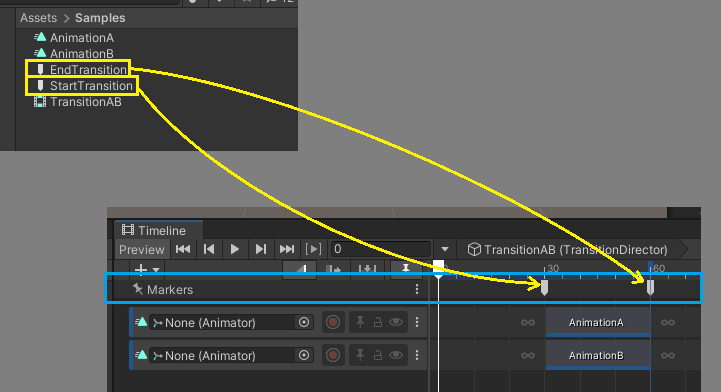This screenshot has width=721, height=392.
Task: Click the infinity icon before the AnimationB clip
Action: pyautogui.click(x=528, y=356)
